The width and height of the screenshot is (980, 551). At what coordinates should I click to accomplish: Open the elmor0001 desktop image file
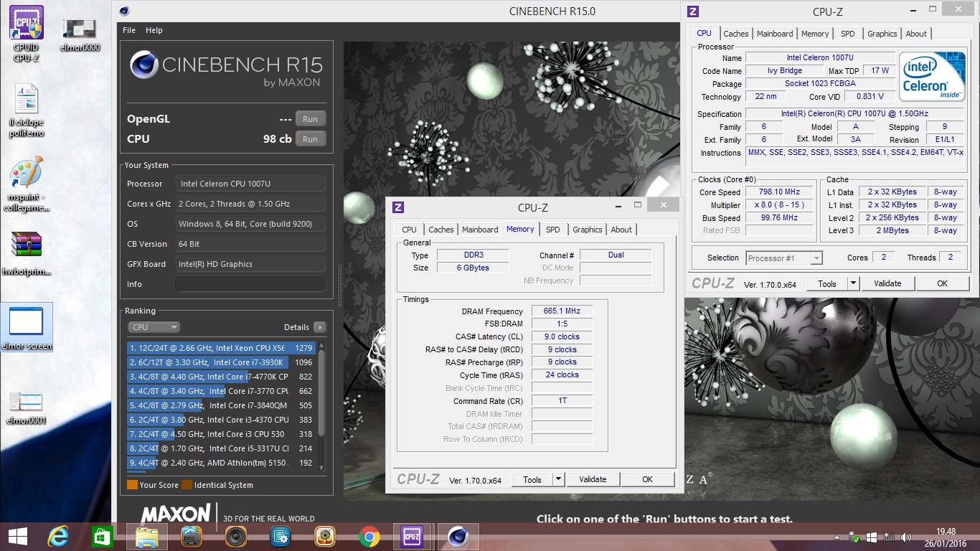pos(26,407)
